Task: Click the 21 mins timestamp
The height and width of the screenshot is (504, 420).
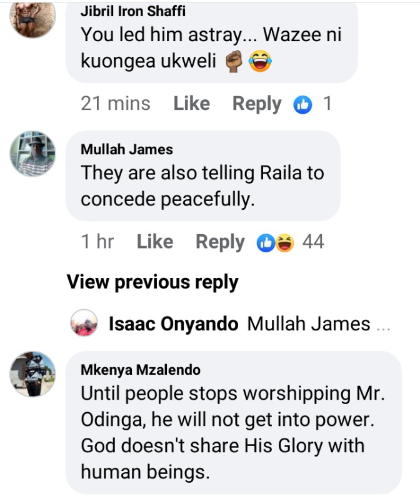Action: (116, 104)
